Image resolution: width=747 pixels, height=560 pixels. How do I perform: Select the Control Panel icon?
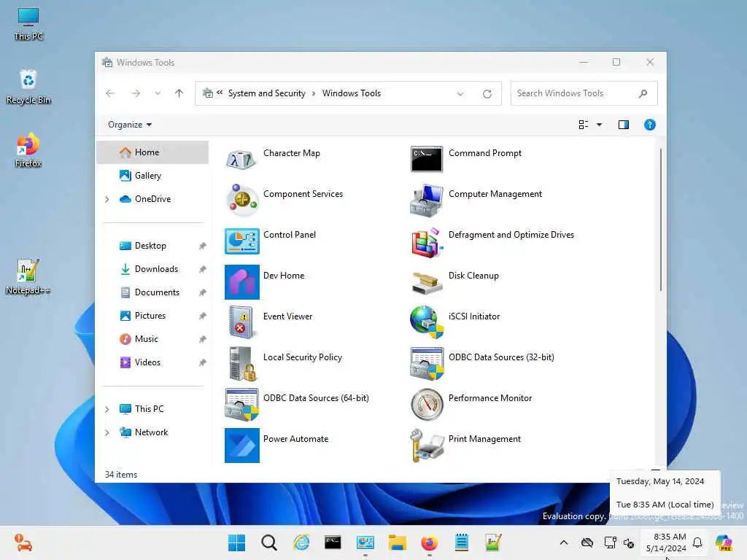pyautogui.click(x=241, y=241)
